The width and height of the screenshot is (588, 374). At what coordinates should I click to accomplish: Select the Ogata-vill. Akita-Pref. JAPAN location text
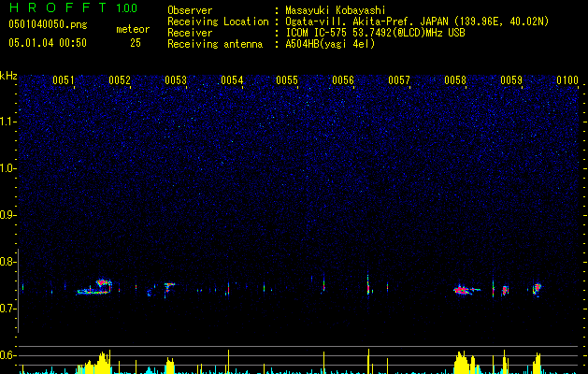[x=417, y=22]
